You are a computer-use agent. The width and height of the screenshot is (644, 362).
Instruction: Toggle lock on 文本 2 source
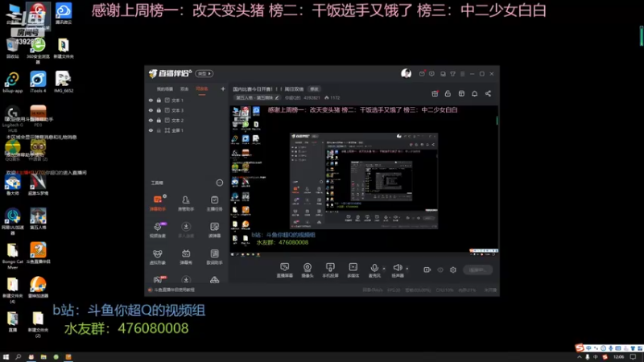coord(159,120)
